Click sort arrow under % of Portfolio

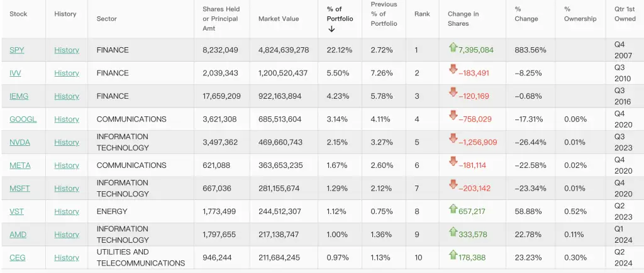point(331,29)
